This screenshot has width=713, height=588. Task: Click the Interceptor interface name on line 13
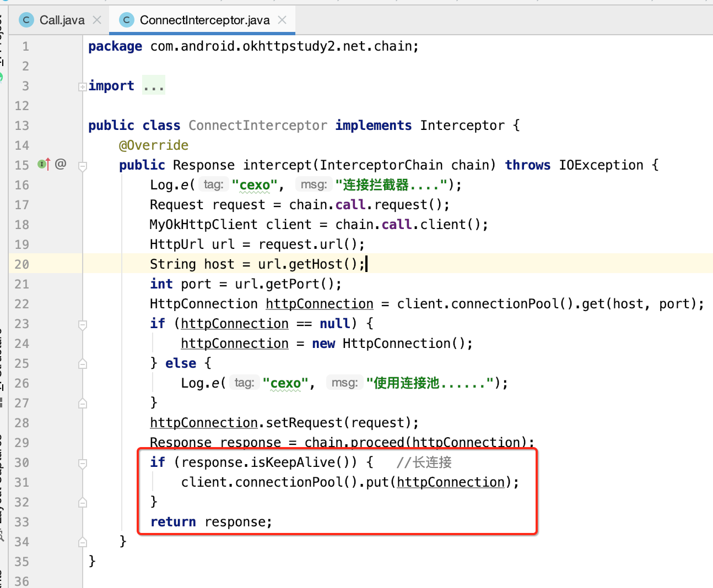point(462,126)
